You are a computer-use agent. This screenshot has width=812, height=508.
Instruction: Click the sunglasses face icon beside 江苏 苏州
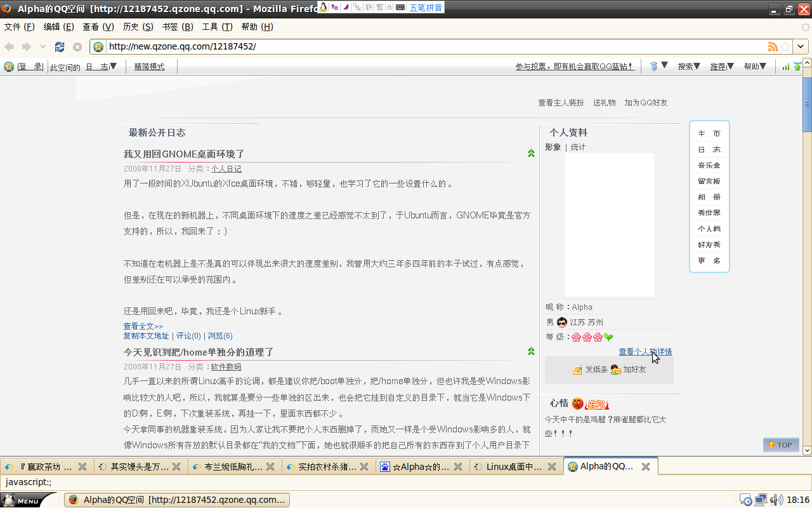tap(562, 323)
